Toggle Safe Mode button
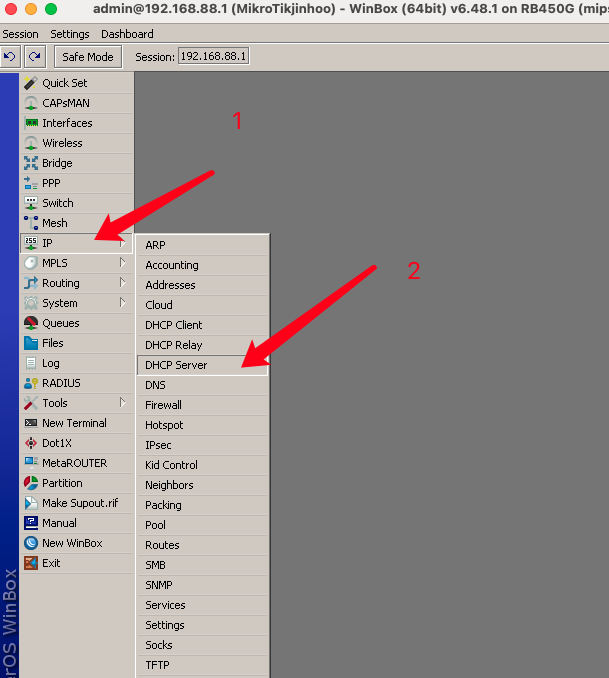This screenshot has width=609, height=678. click(88, 57)
